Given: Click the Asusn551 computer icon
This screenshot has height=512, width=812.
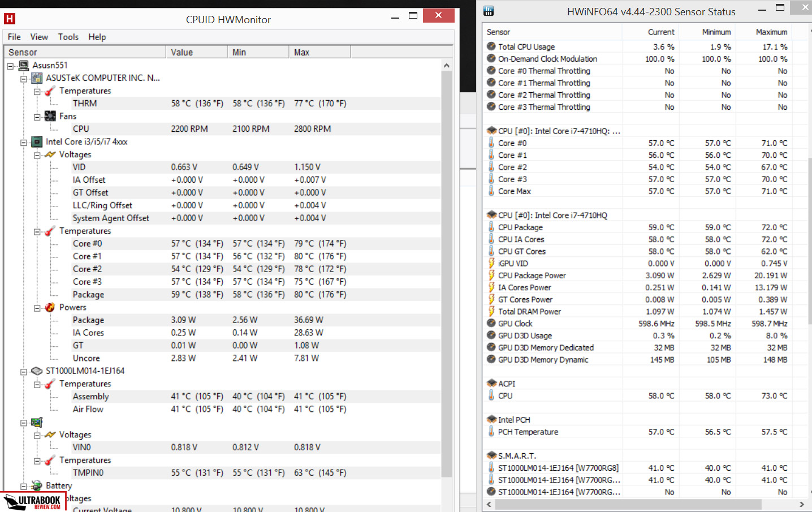Looking at the screenshot, I should (x=24, y=65).
